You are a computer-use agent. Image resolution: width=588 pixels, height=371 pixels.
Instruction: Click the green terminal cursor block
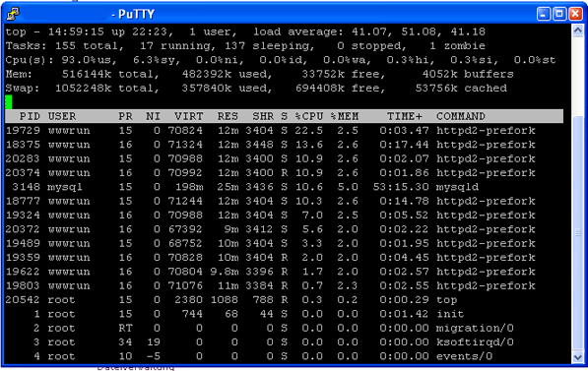click(9, 102)
